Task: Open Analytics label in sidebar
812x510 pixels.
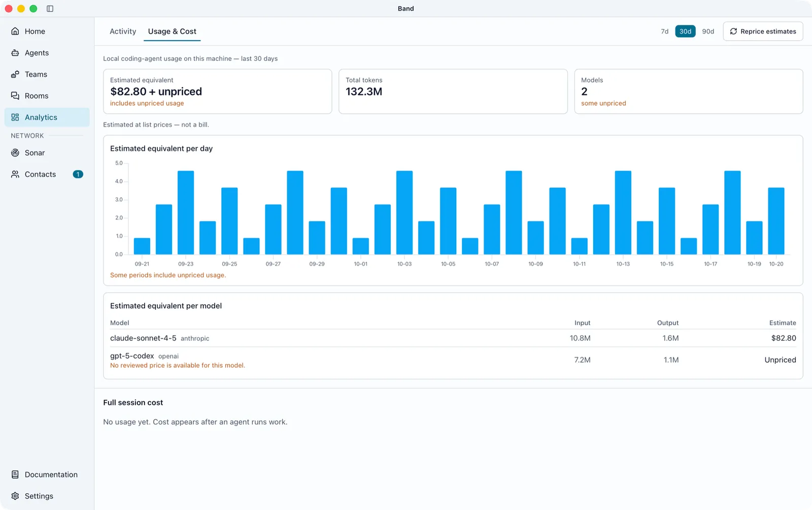Action: pyautogui.click(x=41, y=117)
